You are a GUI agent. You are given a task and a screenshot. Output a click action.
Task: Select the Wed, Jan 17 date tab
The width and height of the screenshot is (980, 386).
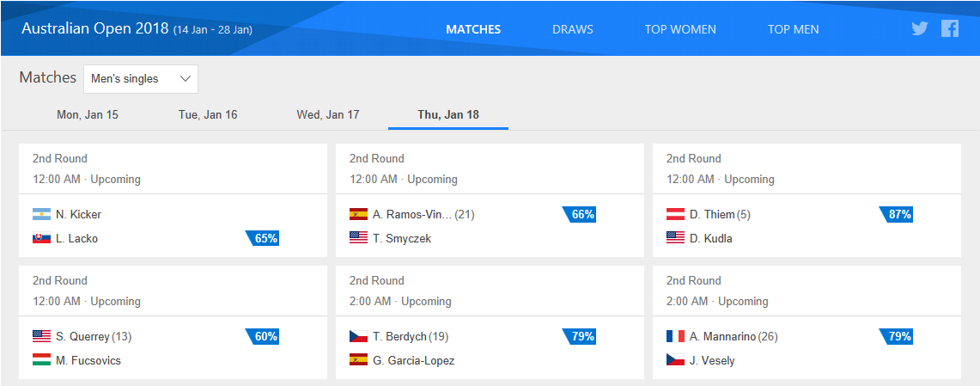pyautogui.click(x=328, y=114)
